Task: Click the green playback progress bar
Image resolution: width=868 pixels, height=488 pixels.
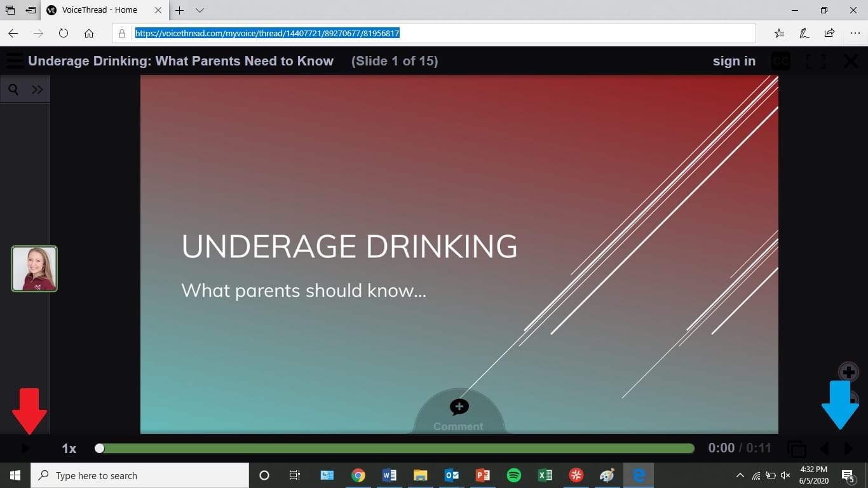Action: point(394,449)
